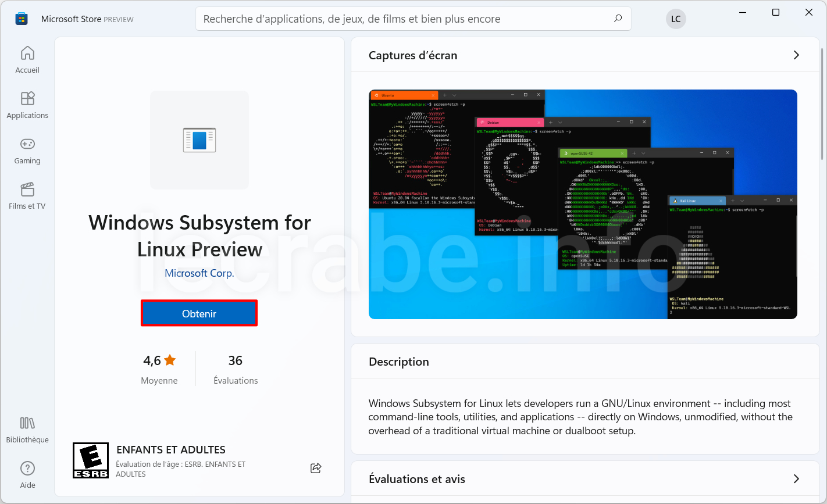Viewport: 827px width, 504px height.
Task: Open the Applications section
Action: click(x=27, y=105)
